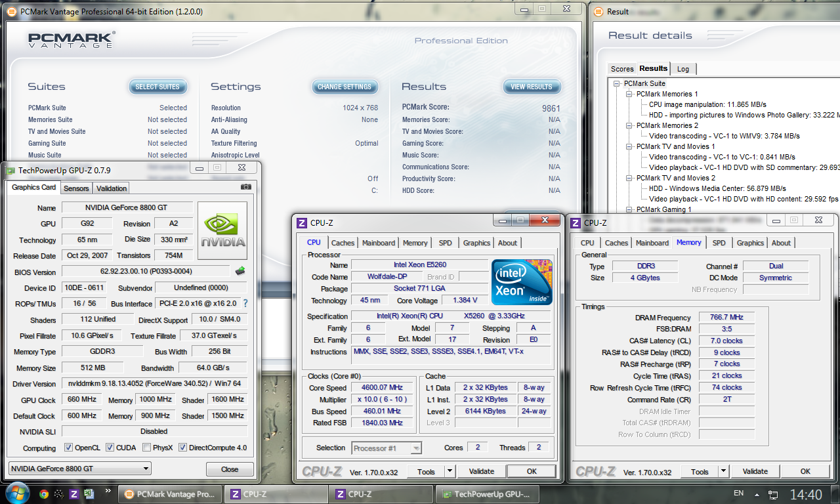This screenshot has height=504, width=840.
Task: Open About tab in CPU-Z Memory window
Action: pos(781,243)
